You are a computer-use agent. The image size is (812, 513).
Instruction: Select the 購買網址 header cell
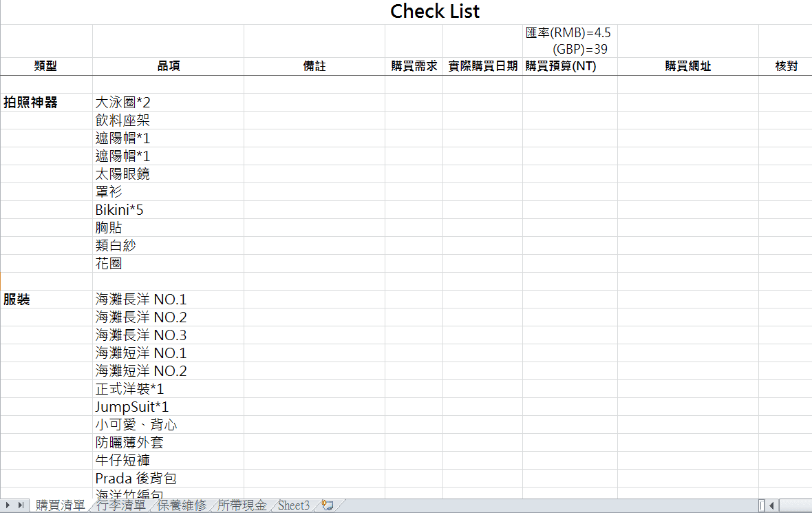[687, 66]
